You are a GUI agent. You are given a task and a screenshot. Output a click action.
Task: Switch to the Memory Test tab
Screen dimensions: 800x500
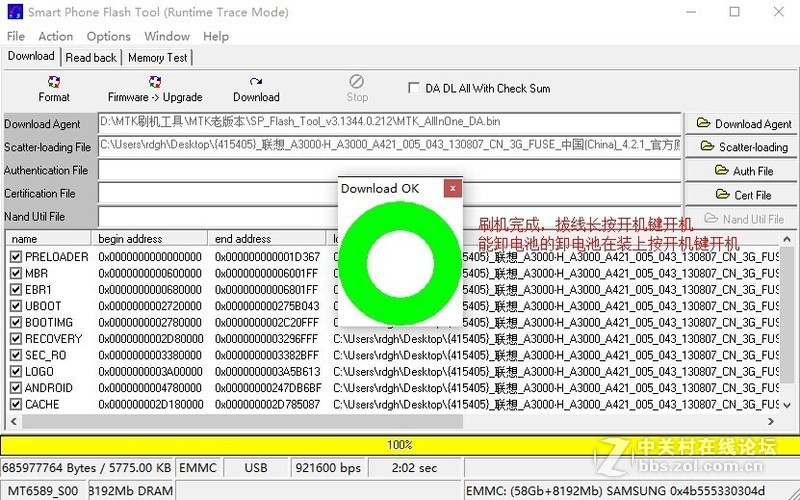[158, 58]
